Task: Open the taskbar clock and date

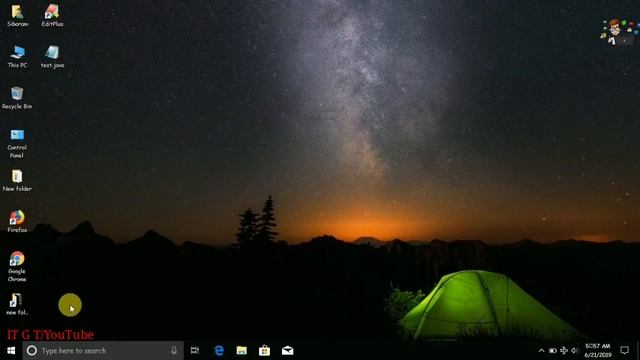Action: pos(598,351)
